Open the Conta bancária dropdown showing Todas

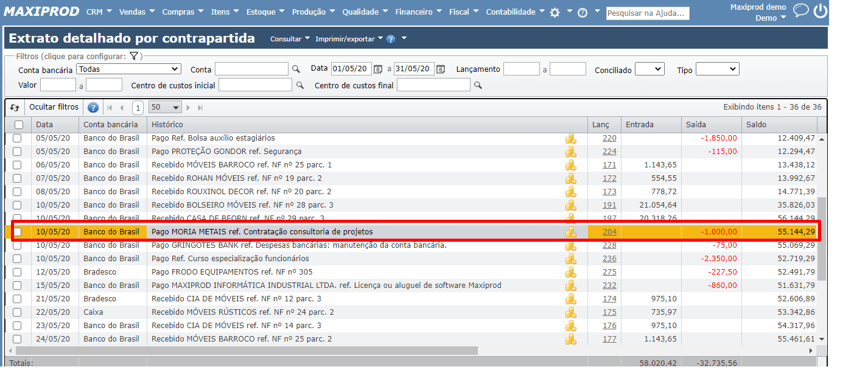(x=129, y=69)
